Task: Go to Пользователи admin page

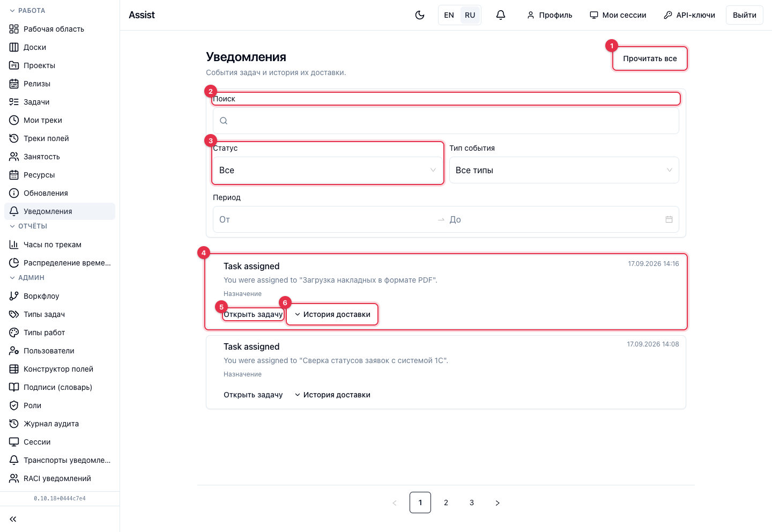Action: pyautogui.click(x=60, y=351)
